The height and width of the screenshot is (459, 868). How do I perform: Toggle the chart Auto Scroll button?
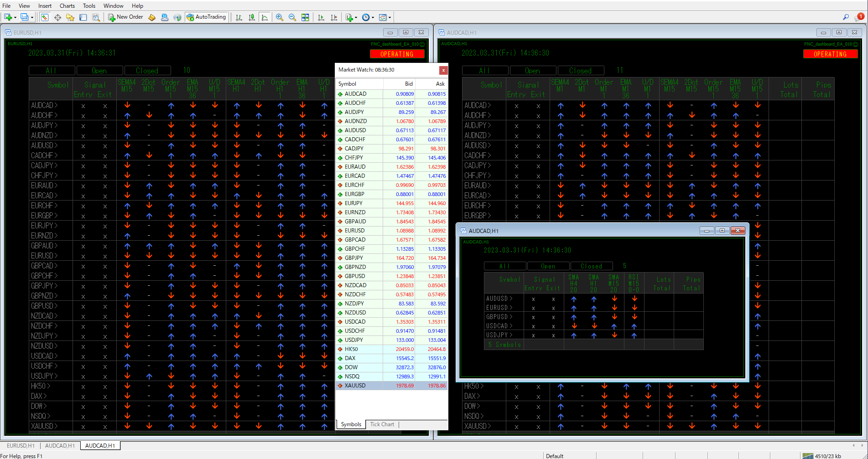coord(321,17)
